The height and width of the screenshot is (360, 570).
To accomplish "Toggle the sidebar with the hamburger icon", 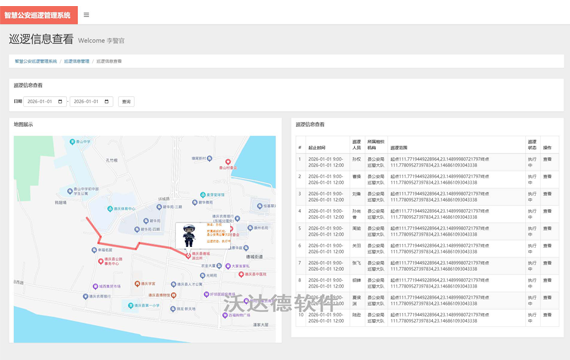I will click(86, 15).
